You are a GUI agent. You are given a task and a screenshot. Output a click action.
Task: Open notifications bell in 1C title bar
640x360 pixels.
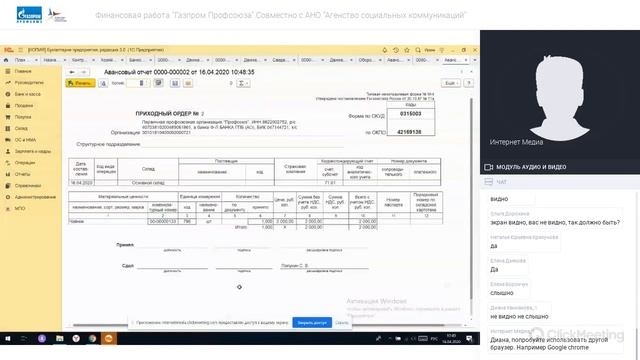click(x=384, y=50)
